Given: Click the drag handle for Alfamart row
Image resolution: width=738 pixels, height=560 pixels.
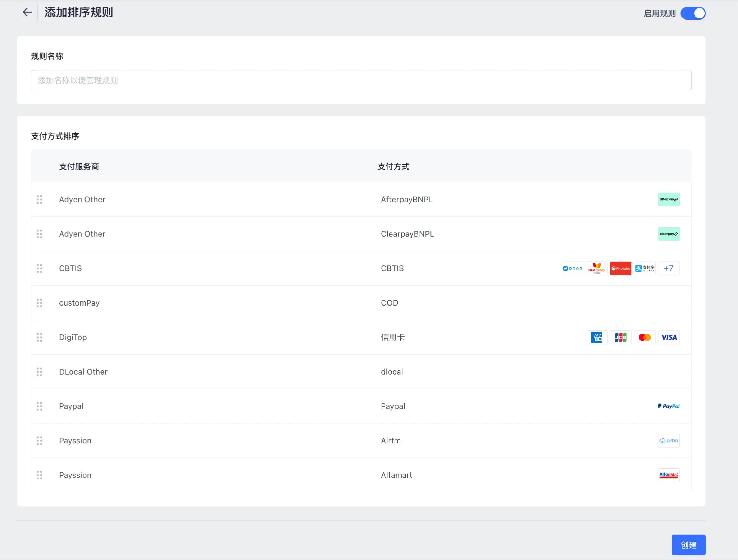Looking at the screenshot, I should pyautogui.click(x=39, y=475).
